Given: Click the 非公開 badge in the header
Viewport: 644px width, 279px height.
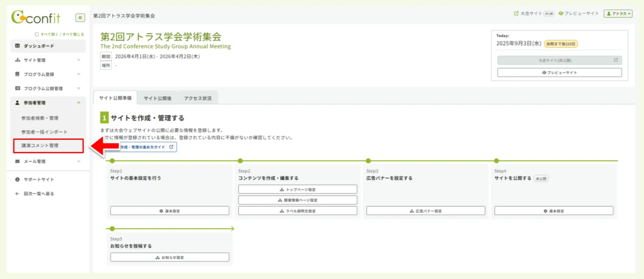Looking at the screenshot, I should tap(549, 14).
